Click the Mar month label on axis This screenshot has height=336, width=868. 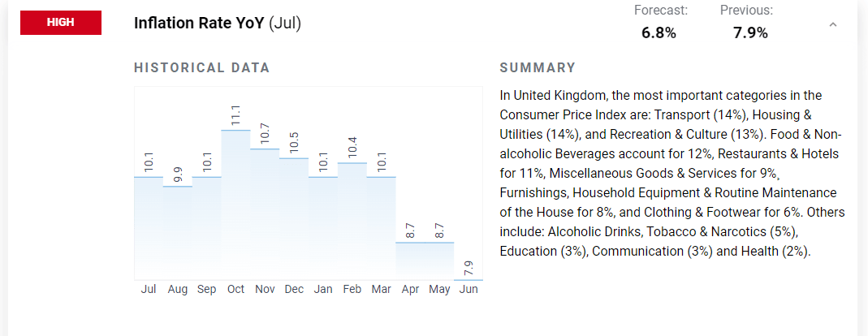click(x=381, y=290)
